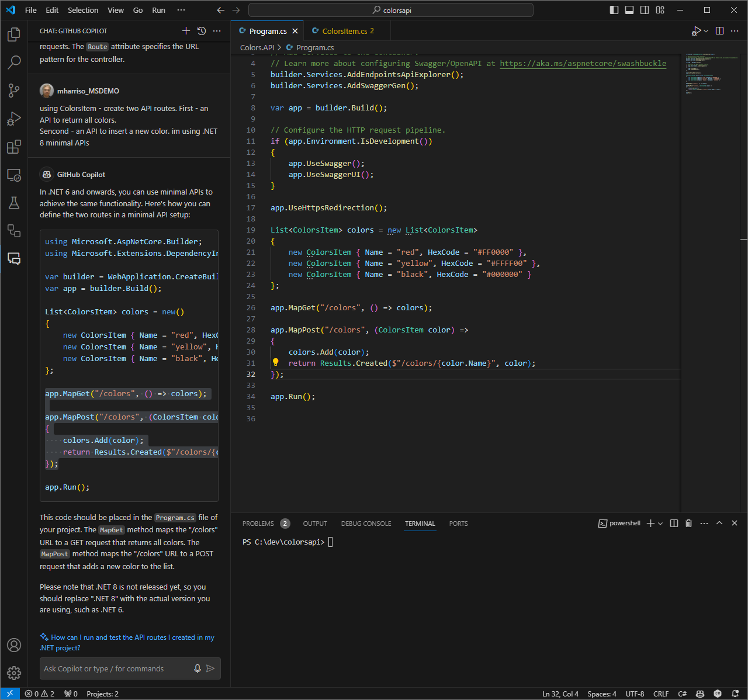This screenshot has height=700, width=748.
Task: Click the powershell terminal label
Action: 619,524
